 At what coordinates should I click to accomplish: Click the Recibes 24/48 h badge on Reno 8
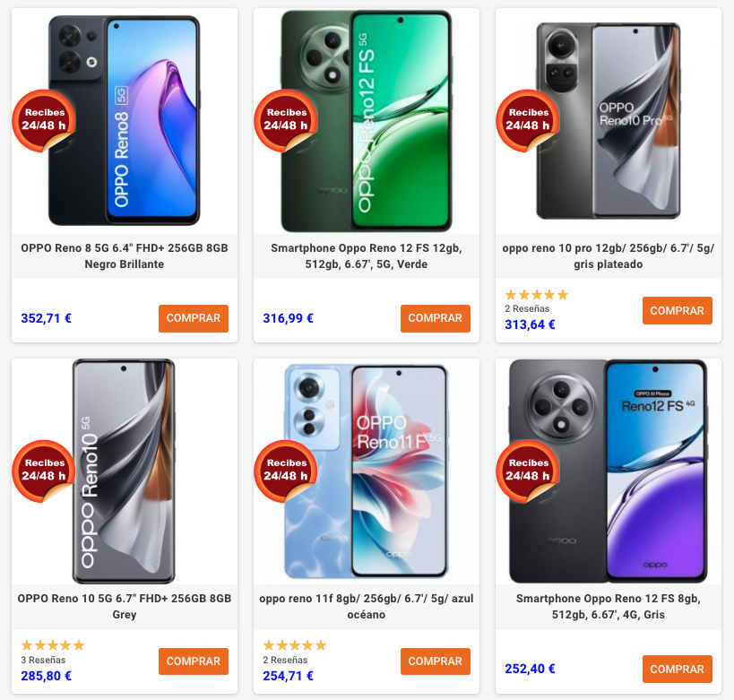44,120
